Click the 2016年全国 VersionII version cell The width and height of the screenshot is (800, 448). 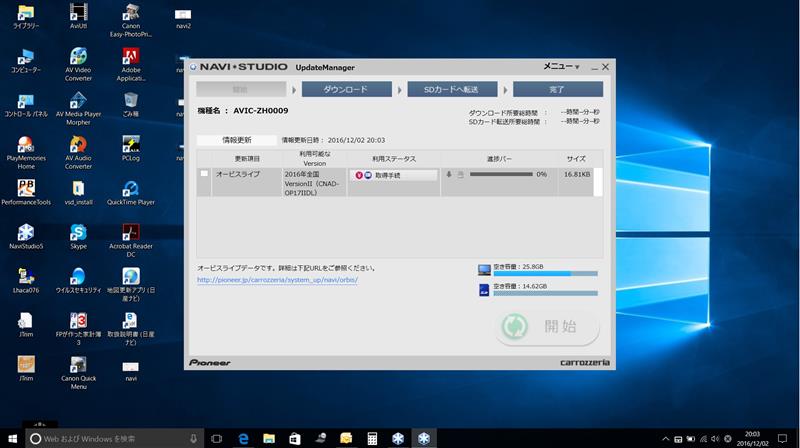314,183
